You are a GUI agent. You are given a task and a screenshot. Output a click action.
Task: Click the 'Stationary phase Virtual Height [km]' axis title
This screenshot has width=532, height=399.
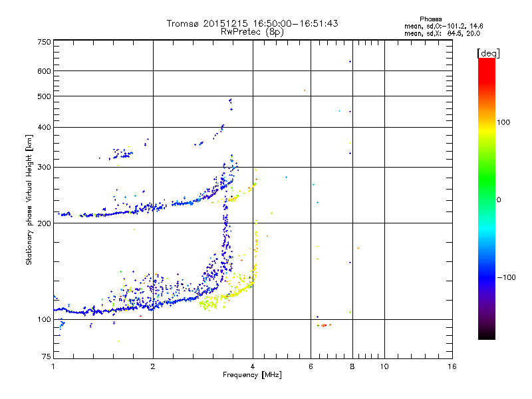pyautogui.click(x=29, y=200)
